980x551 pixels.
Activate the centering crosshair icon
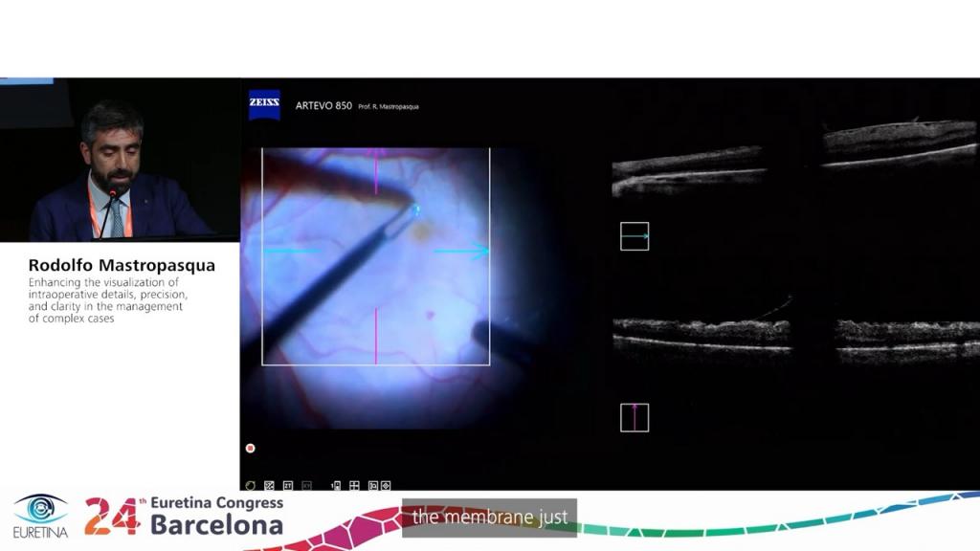point(387,486)
